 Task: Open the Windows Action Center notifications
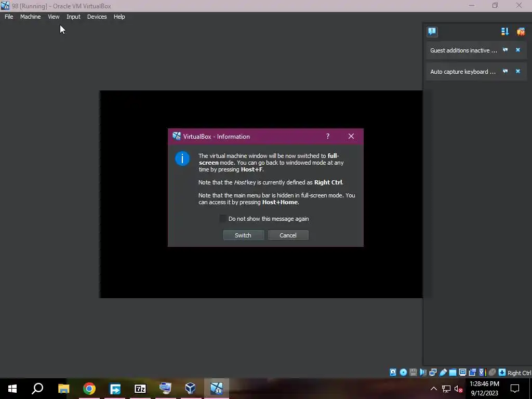[x=515, y=389]
